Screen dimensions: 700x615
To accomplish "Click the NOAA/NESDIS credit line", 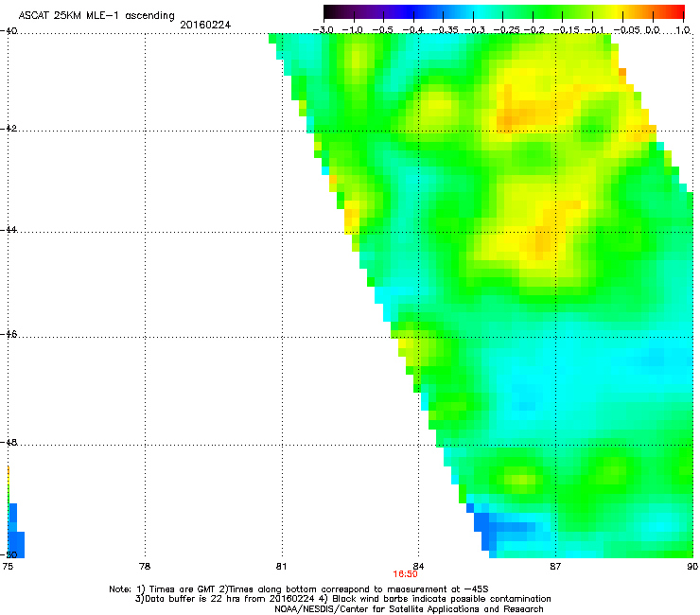I will tap(409, 609).
